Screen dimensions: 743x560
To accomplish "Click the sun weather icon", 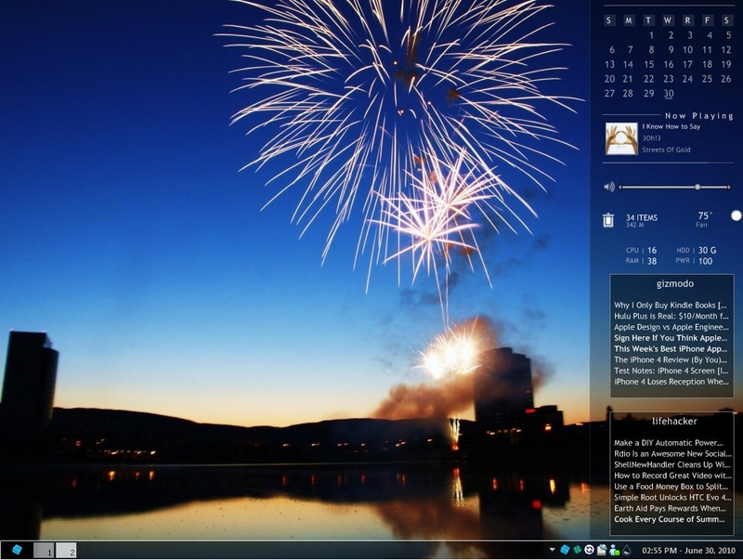I will coord(736,216).
